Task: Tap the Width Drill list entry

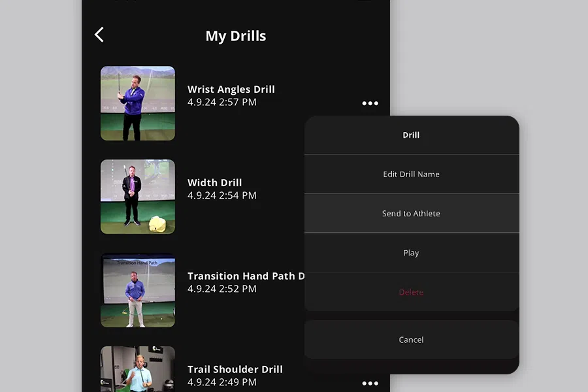Action: [x=222, y=189]
